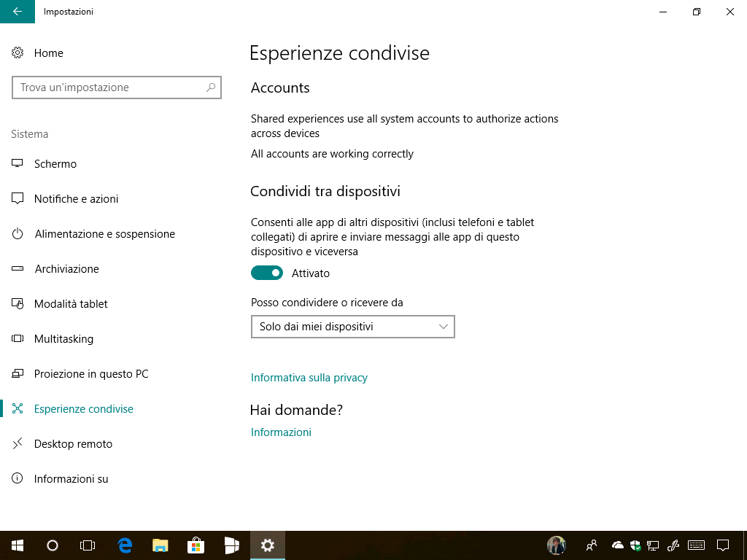This screenshot has width=747, height=560.
Task: Click the user avatar in taskbar
Action: [x=556, y=545]
